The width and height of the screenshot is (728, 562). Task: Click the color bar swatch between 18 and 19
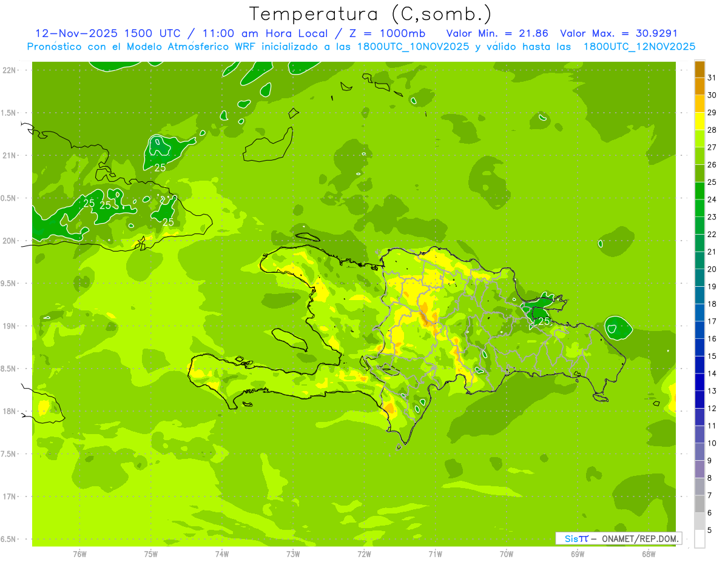click(699, 295)
